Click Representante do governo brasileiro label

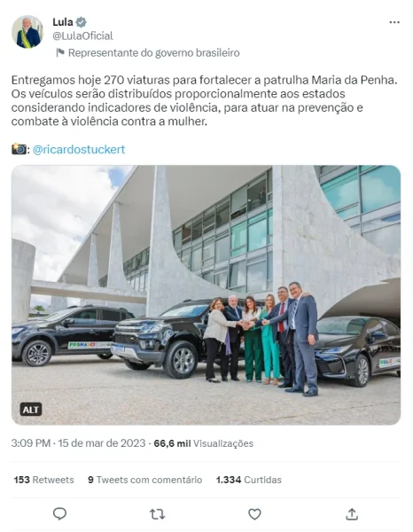click(x=154, y=53)
